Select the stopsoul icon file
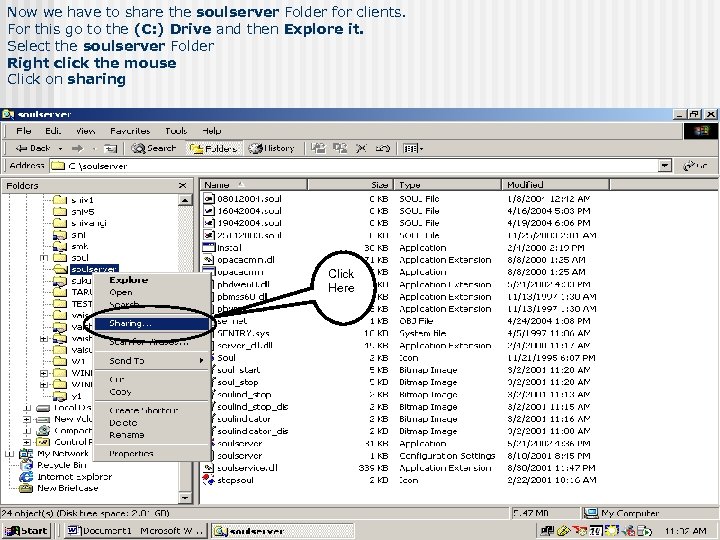The image size is (720, 540). (209, 480)
